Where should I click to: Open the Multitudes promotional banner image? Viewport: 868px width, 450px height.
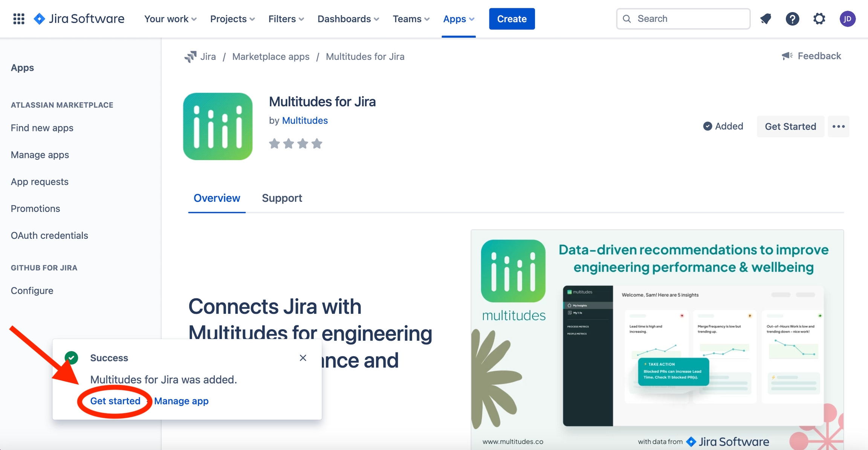[x=657, y=339]
